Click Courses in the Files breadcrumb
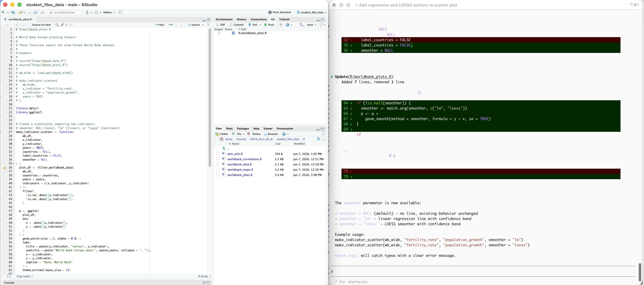Image resolution: width=644 pixels, height=285 pixels. point(241,139)
